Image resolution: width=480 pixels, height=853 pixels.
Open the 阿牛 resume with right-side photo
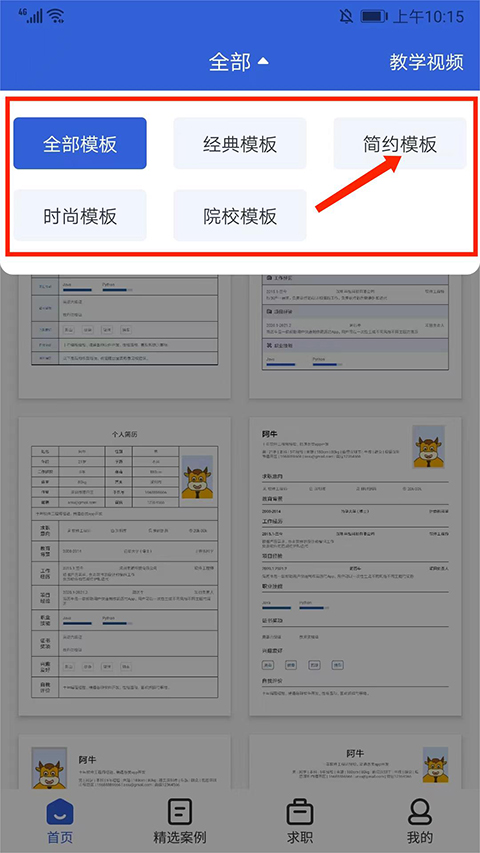(355, 567)
